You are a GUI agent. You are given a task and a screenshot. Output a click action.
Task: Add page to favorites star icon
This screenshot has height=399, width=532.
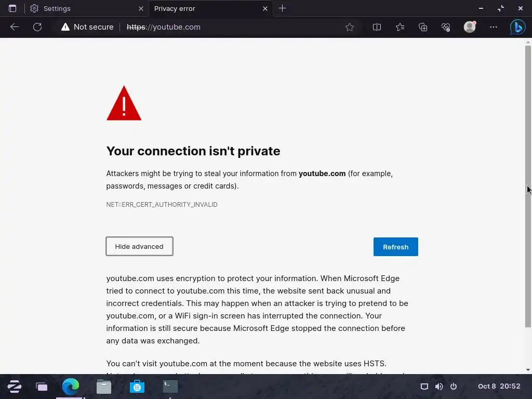pos(350,27)
